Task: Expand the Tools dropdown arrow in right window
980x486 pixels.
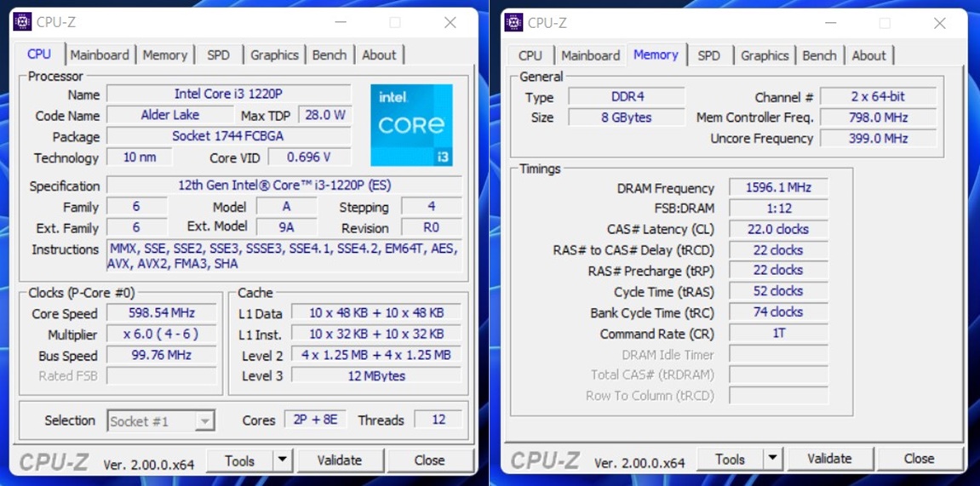Action: point(772,459)
